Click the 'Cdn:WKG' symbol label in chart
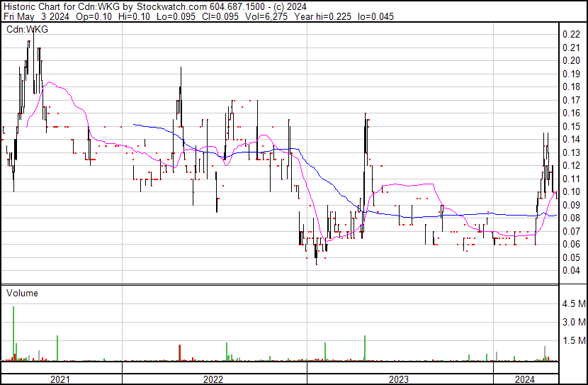588x385 pixels. point(28,29)
